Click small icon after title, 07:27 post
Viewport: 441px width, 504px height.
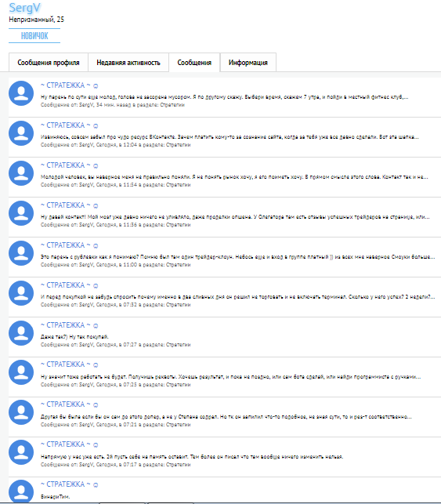pos(96,325)
